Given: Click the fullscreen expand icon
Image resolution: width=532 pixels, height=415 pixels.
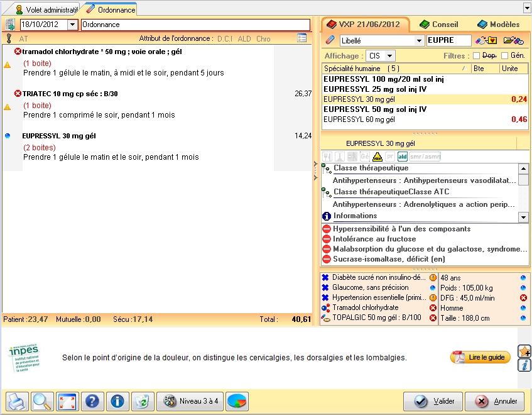Looking at the screenshot, I should [67, 401].
